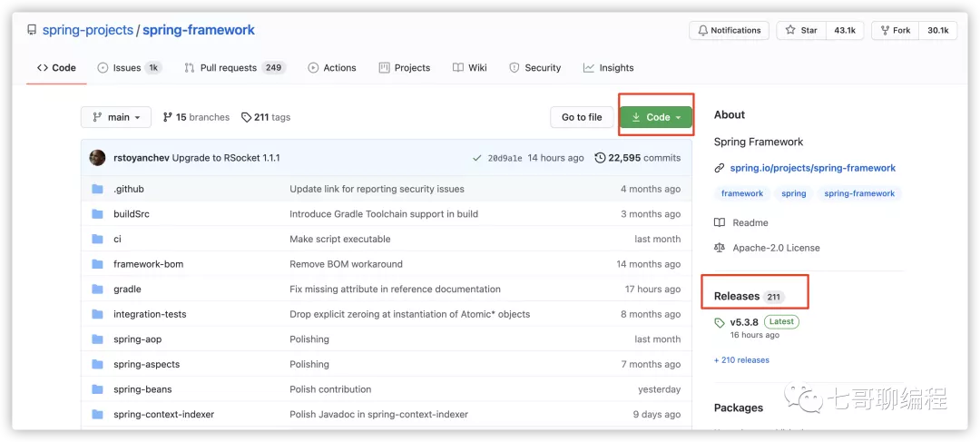980x442 pixels.
Task: Click the rstoyanchev author name
Action: pyautogui.click(x=142, y=158)
